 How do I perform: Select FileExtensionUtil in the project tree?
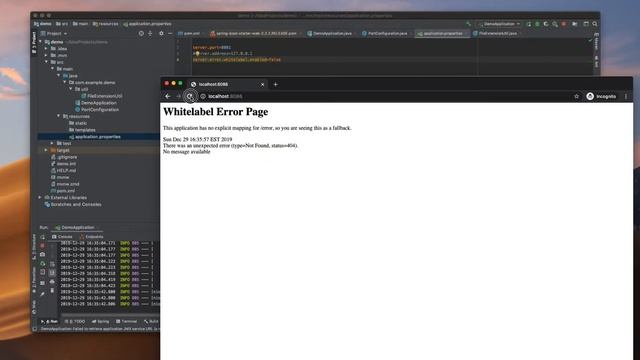[104, 96]
